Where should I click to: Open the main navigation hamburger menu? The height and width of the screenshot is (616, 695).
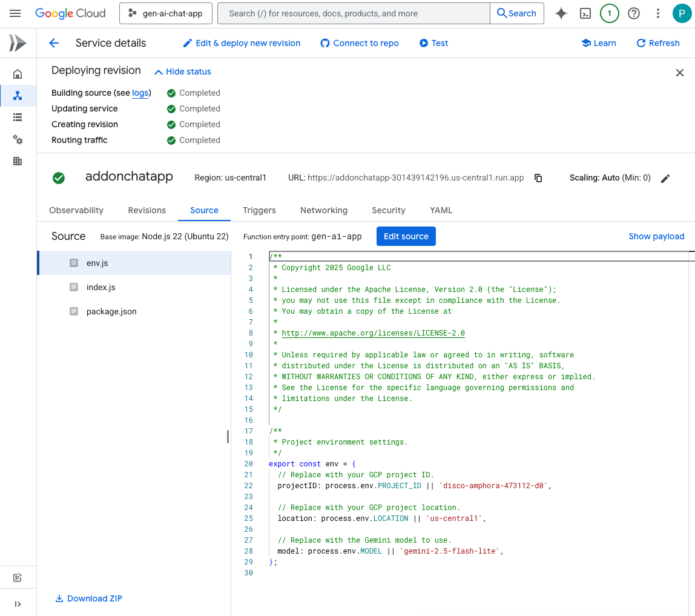[x=15, y=13]
